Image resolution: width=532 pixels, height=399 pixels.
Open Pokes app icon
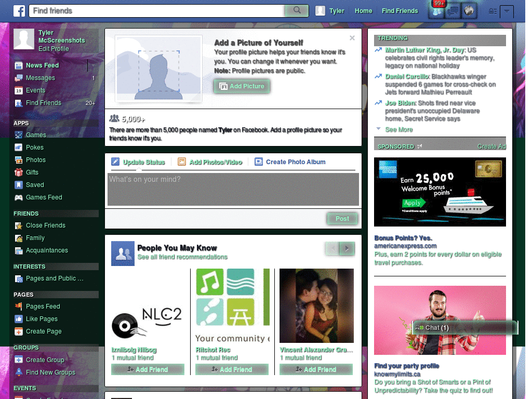(19, 148)
